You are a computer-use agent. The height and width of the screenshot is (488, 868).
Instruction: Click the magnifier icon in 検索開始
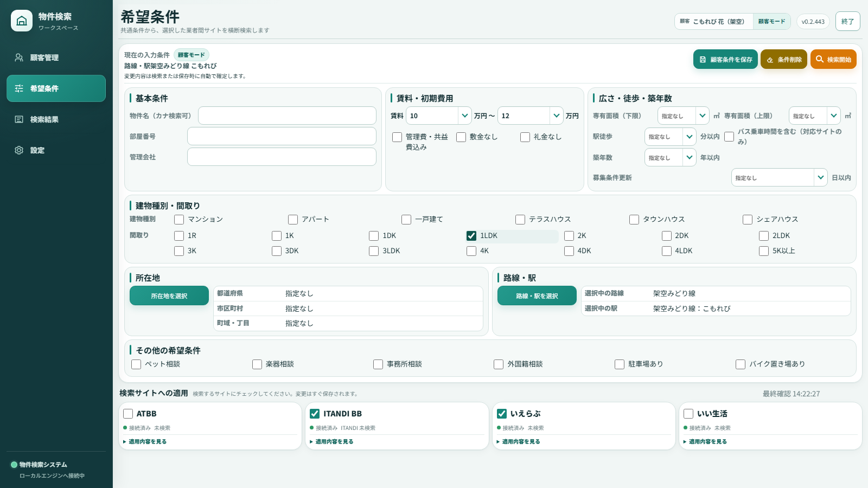coord(820,59)
